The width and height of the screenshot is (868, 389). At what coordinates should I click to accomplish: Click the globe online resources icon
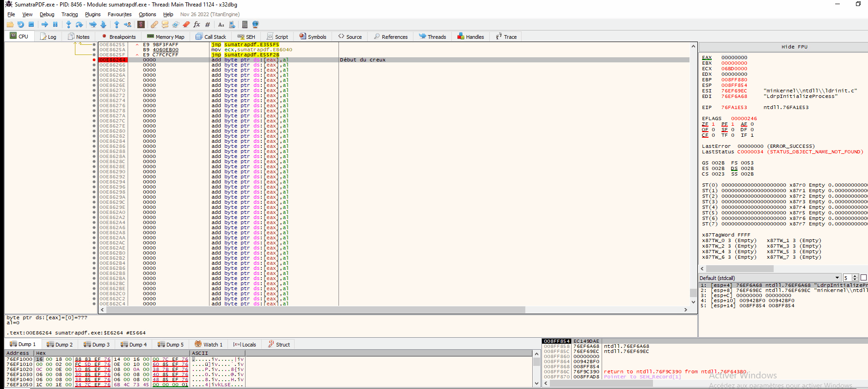[255, 24]
